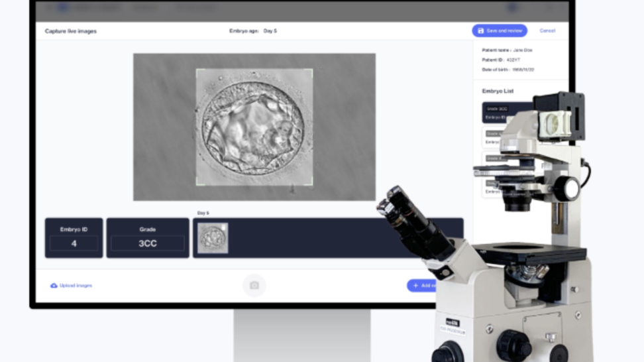
Task: Select the Day 5 embryo thumbnail
Action: [213, 238]
